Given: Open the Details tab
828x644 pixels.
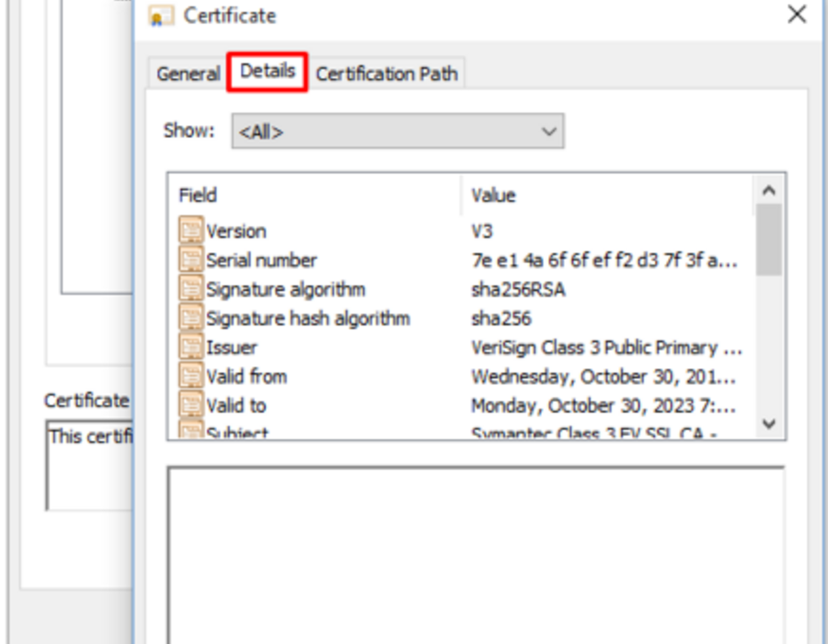Looking at the screenshot, I should pyautogui.click(x=267, y=71).
